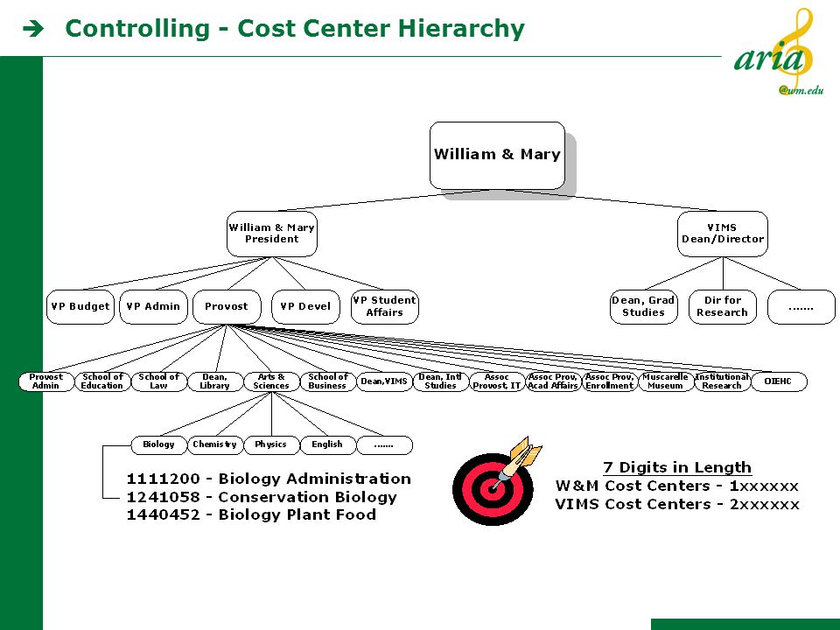This screenshot has width=840, height=630.
Task: Select the Provost Admin node
Action: 46,381
